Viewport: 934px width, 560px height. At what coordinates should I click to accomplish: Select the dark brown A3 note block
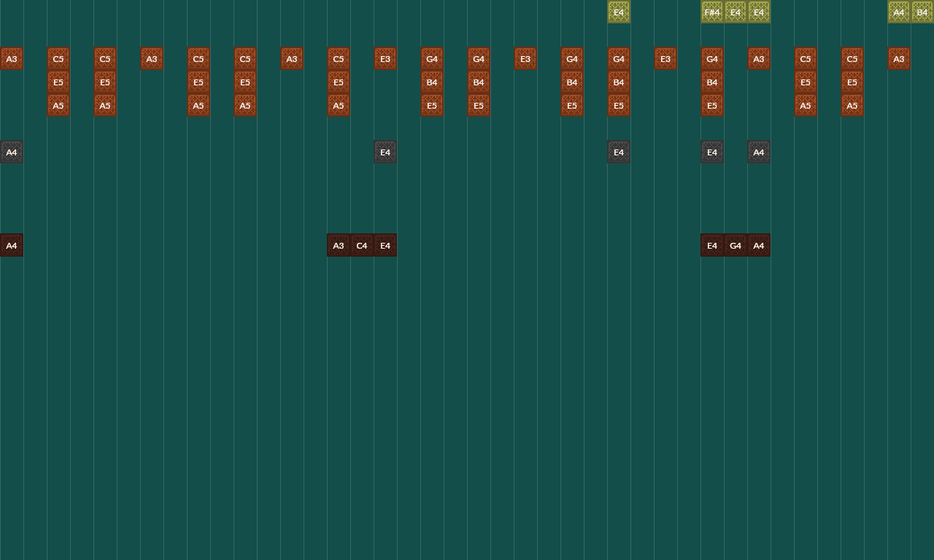[339, 245]
